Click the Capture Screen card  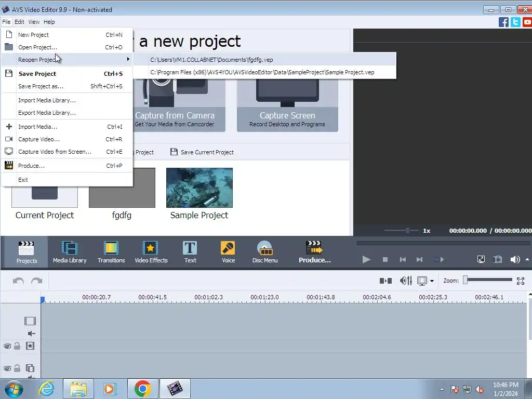287,105
